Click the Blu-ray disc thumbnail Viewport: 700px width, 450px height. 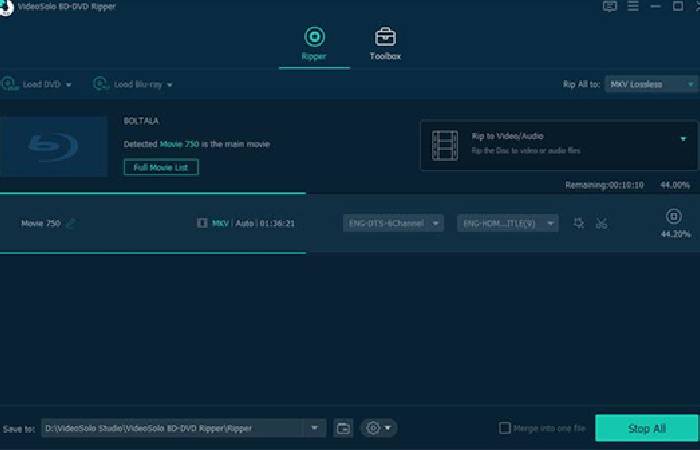(54, 147)
